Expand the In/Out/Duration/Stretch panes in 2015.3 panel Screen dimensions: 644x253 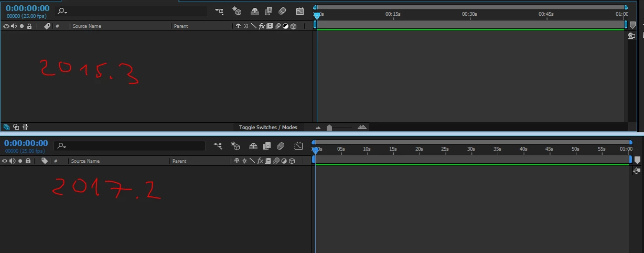(25, 127)
